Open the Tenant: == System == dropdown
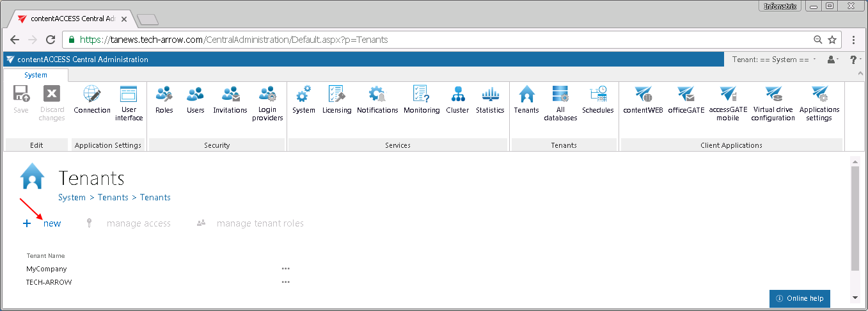 pyautogui.click(x=775, y=60)
